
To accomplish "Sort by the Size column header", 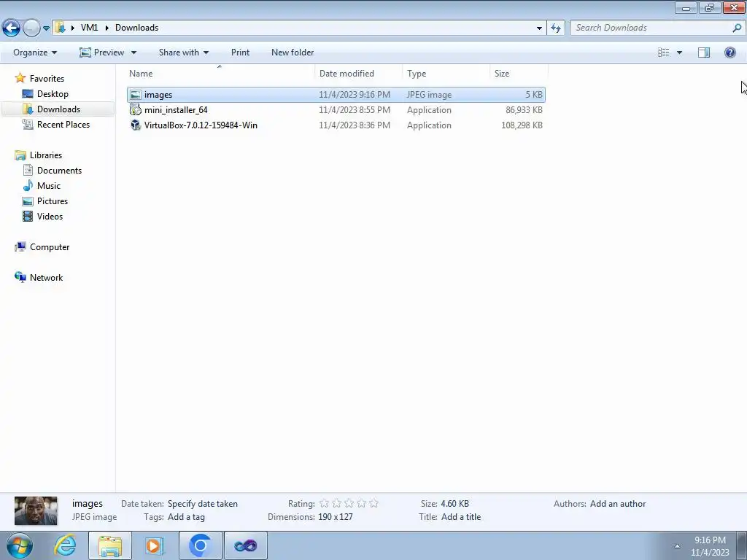I will (519, 74).
